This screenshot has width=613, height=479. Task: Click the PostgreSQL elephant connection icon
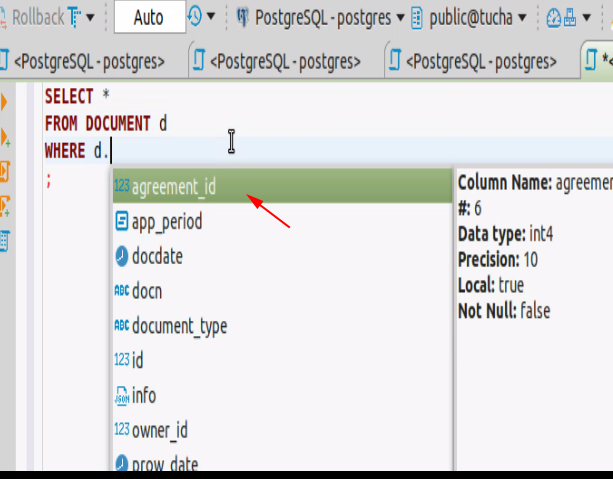[x=242, y=17]
